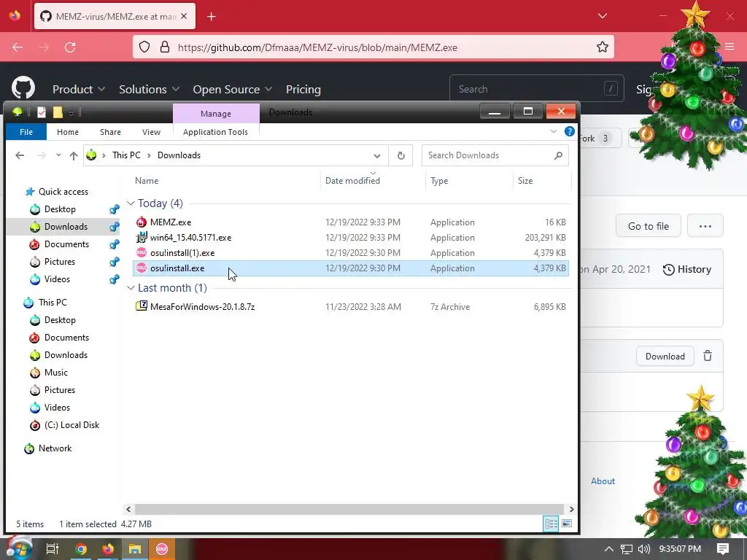Click quick access toolbar properties icon

pyautogui.click(x=42, y=112)
